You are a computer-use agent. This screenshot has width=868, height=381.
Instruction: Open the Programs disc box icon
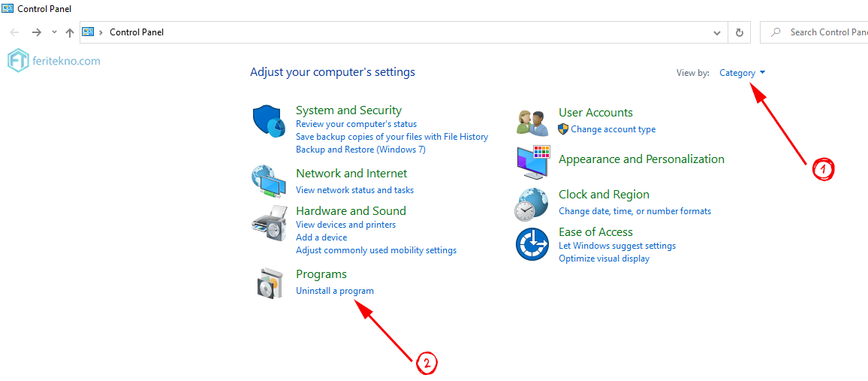[x=270, y=283]
